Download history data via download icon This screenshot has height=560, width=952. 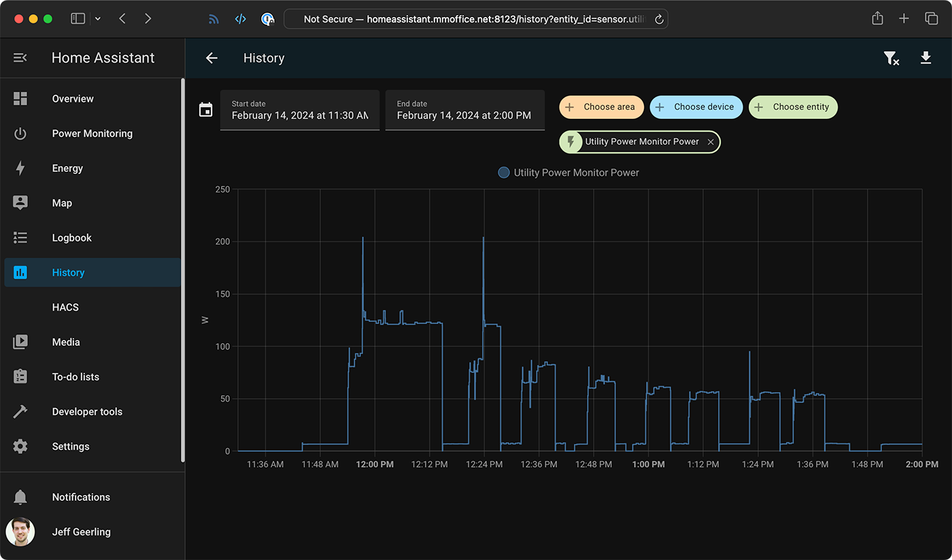click(925, 58)
